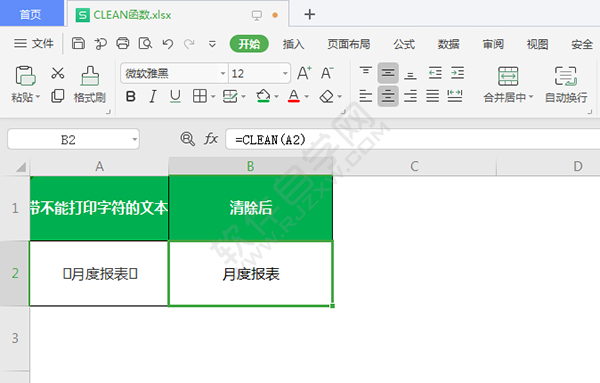Click the Print icon in quick toolbar
The image size is (600, 383).
pos(123,44)
